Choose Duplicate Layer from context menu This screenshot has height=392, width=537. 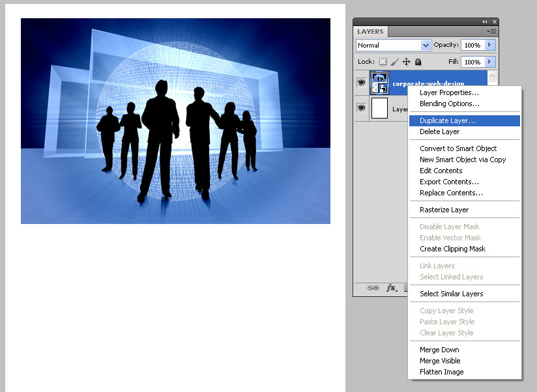click(x=448, y=120)
